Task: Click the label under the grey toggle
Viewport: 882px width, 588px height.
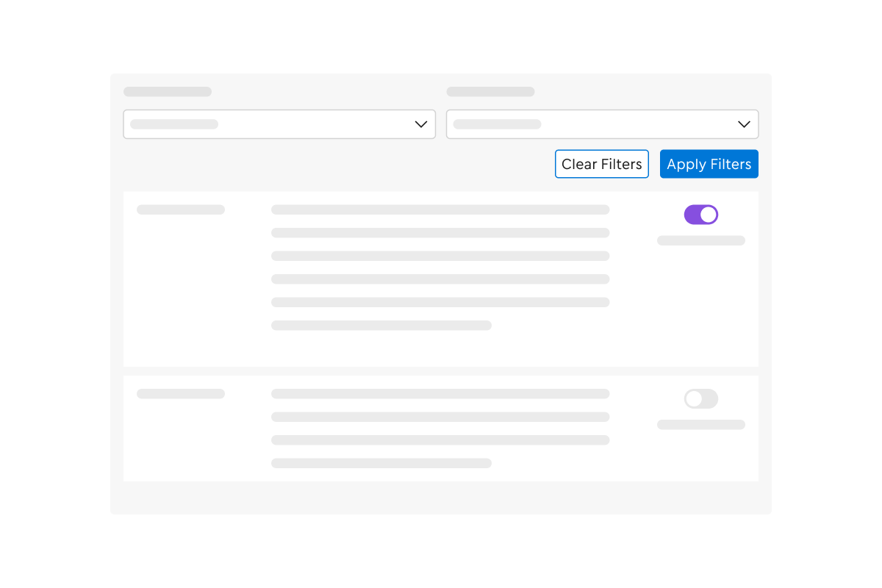Action: tap(701, 425)
